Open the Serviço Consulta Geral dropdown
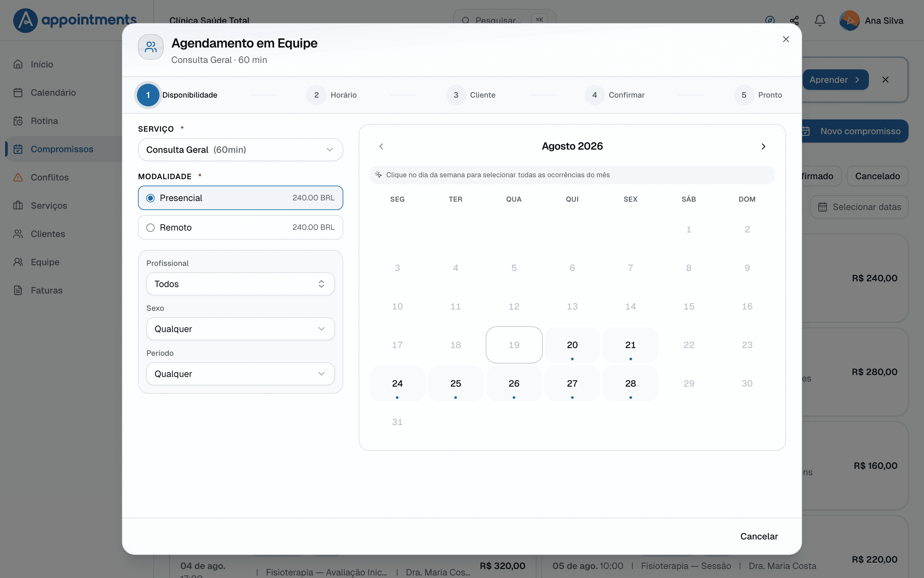Viewport: 924px width, 578px height. click(241, 149)
